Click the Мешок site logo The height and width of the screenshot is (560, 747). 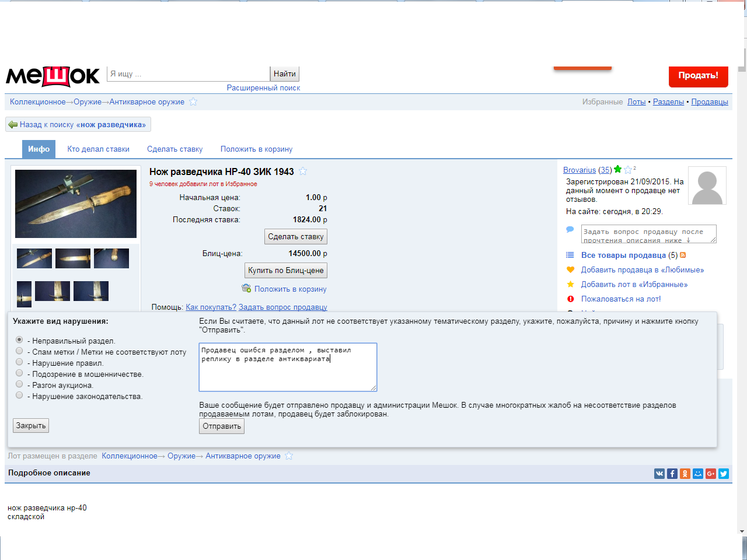[53, 76]
